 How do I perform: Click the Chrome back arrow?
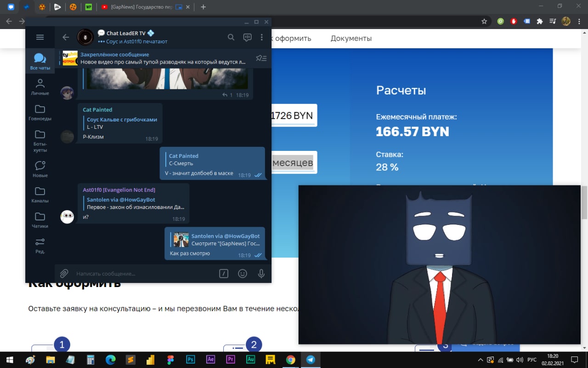tap(9, 21)
